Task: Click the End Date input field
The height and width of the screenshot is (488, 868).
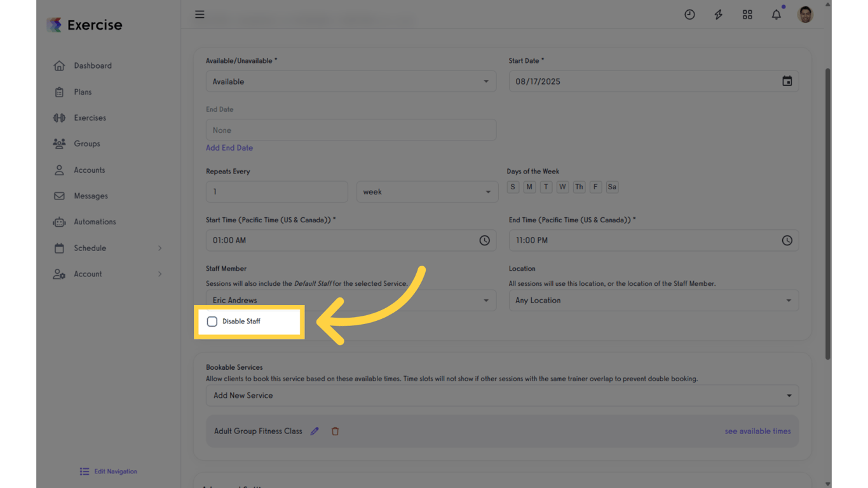Action: pyautogui.click(x=351, y=130)
